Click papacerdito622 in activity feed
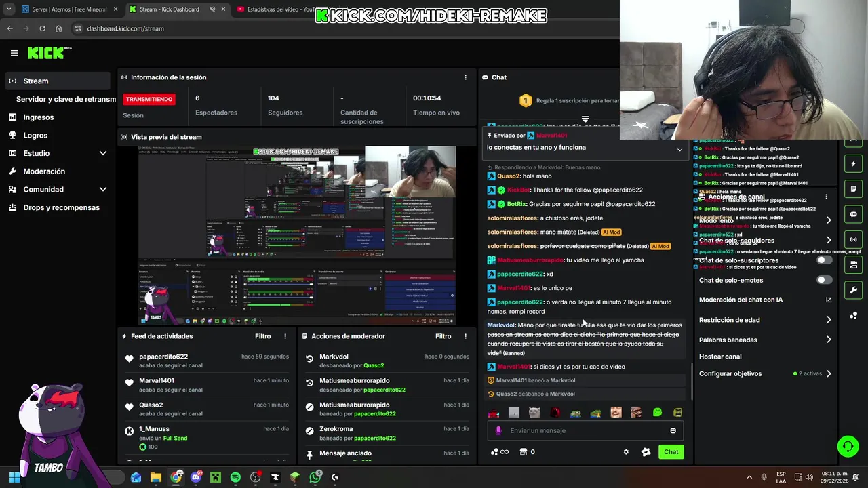Viewport: 868px width, 488px height. (163, 357)
